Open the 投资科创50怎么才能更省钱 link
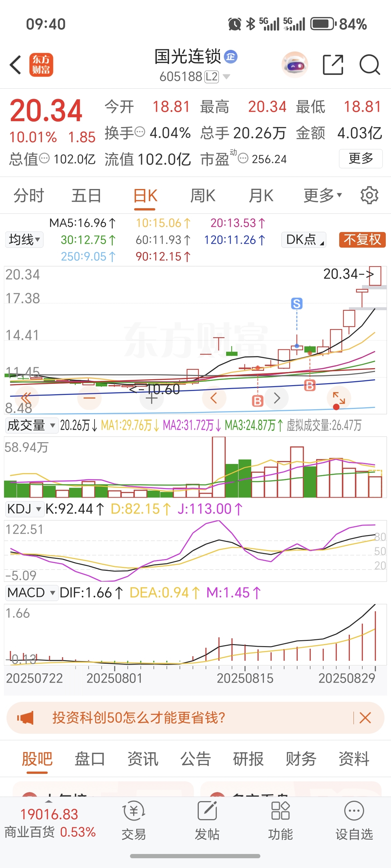Viewport: 391px width, 868px height. [x=139, y=718]
